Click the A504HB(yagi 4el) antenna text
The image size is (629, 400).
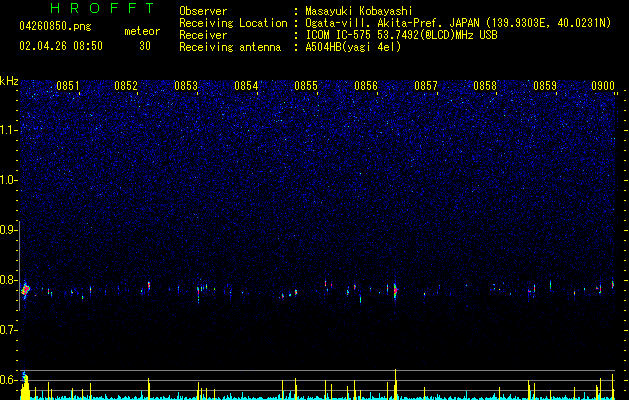click(353, 47)
